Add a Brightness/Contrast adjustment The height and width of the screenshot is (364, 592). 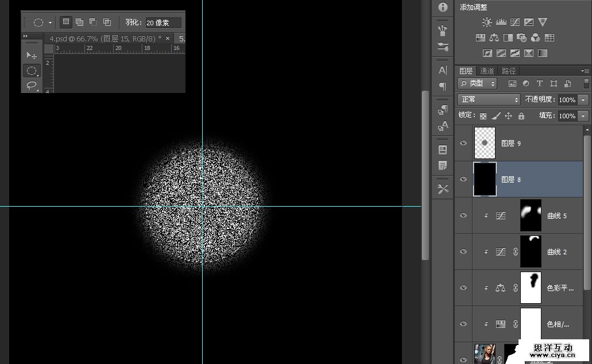487,22
